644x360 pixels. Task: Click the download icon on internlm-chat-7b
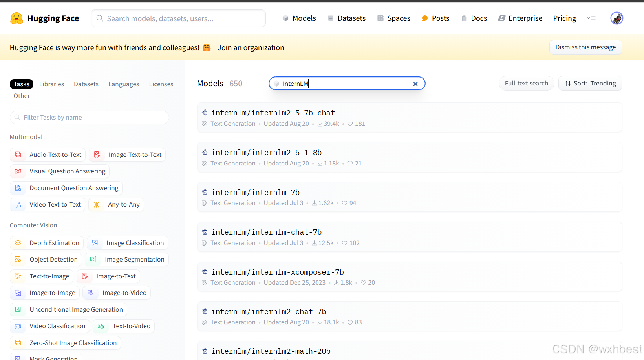pos(314,243)
